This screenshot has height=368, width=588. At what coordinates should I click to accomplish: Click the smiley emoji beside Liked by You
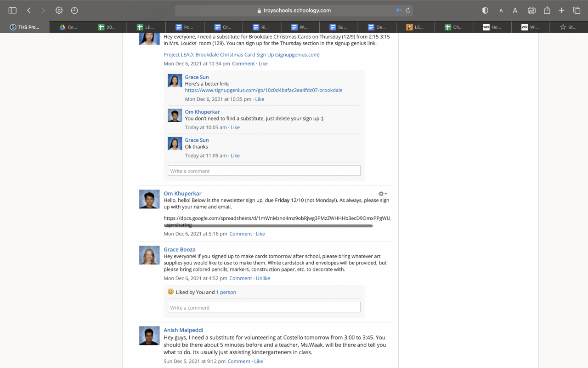pyautogui.click(x=170, y=292)
